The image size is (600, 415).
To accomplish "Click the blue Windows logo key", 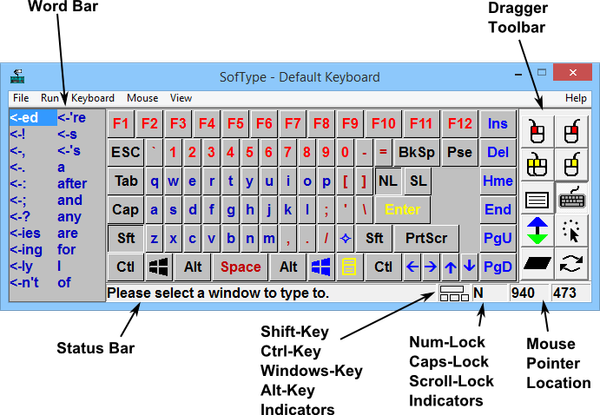I will click(x=321, y=267).
